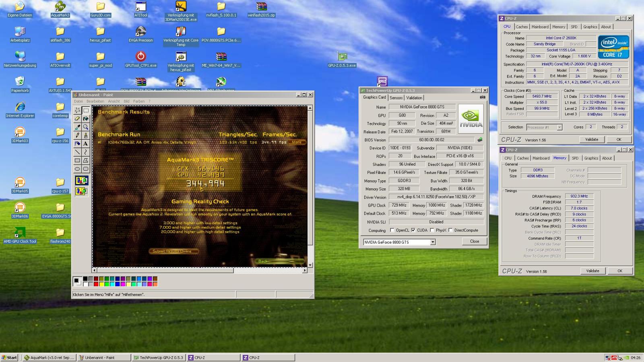644x362 pixels.
Task: Click the Paint vertical scrollbar down arrow
Action: pyautogui.click(x=310, y=265)
